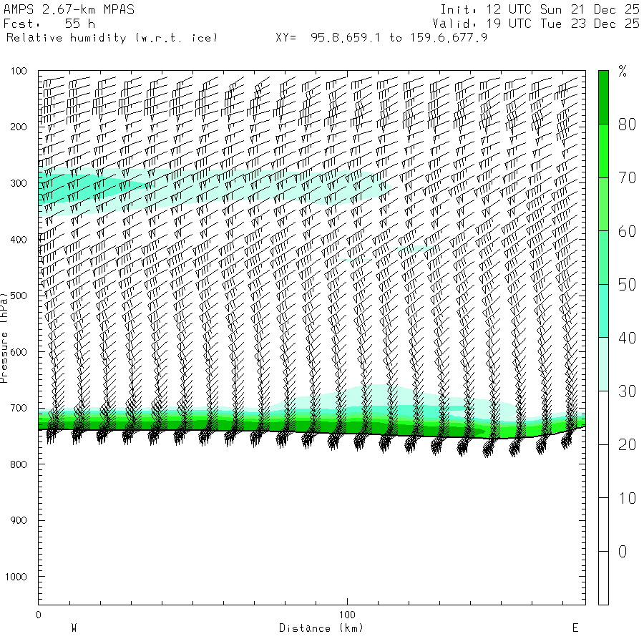
Task: Click the 70 colorbar label
Action: tap(627, 178)
